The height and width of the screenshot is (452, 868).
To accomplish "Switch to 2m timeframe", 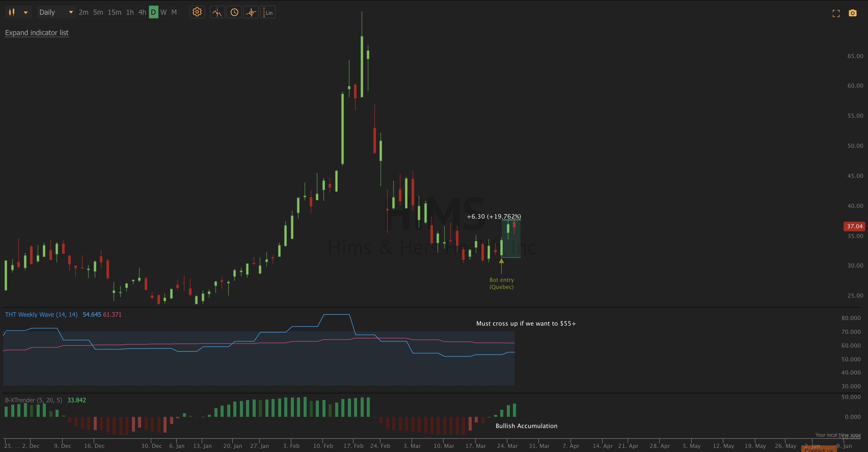I will point(83,12).
